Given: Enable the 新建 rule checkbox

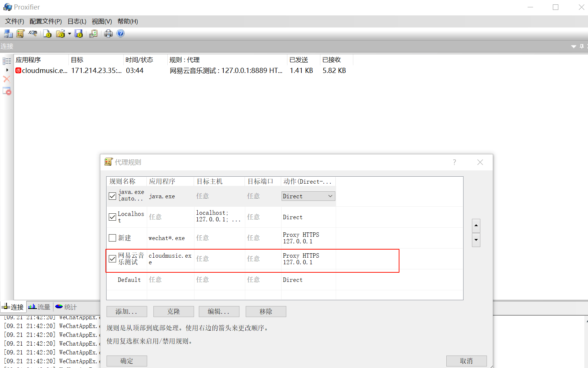Looking at the screenshot, I should [112, 238].
